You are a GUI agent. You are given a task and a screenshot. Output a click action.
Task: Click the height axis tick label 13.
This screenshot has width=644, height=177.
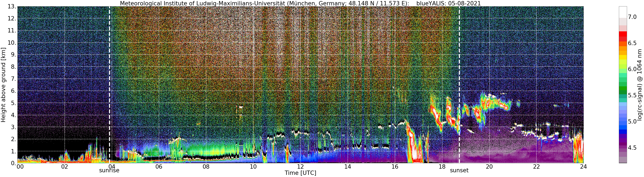[x=12, y=6]
